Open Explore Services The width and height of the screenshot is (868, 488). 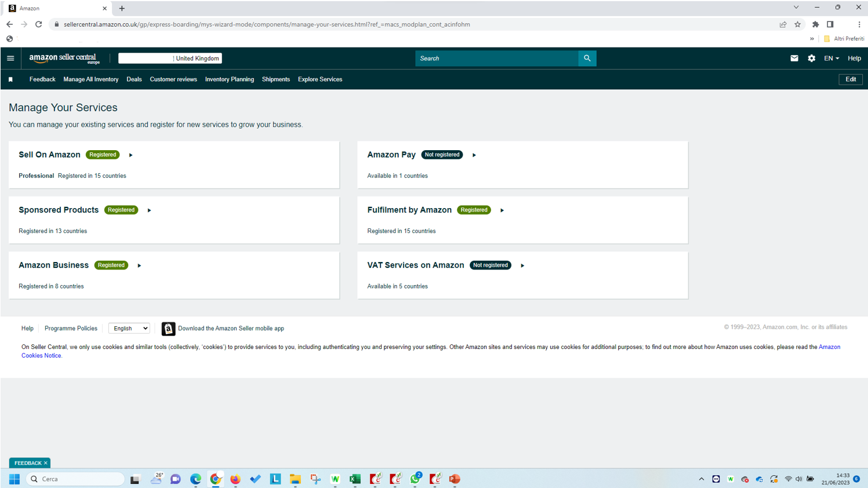[320, 79]
